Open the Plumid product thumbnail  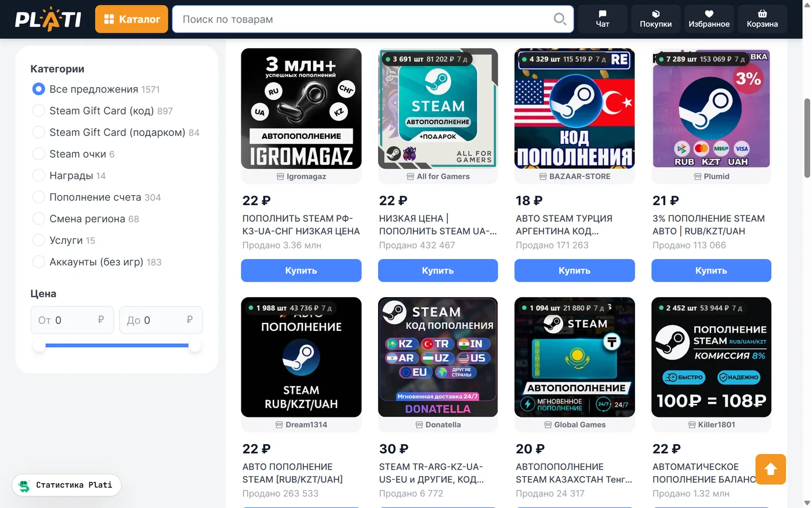click(x=712, y=109)
